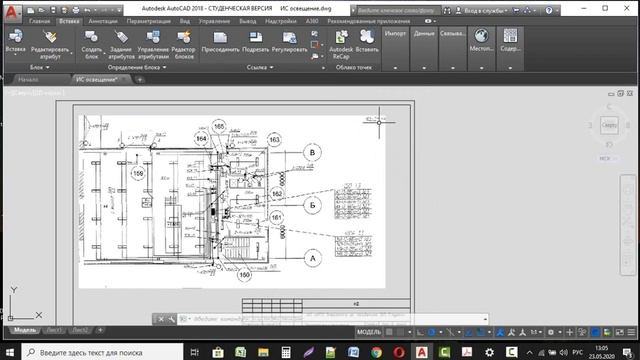Viewport: 640px width, 360px height.
Task: Open the AutoCAD application menu logo
Action: point(12,12)
